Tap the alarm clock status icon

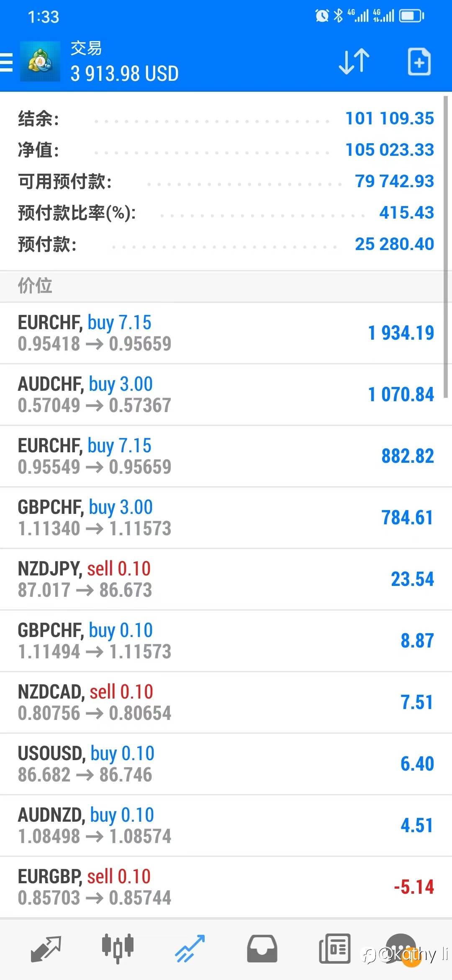[x=322, y=16]
